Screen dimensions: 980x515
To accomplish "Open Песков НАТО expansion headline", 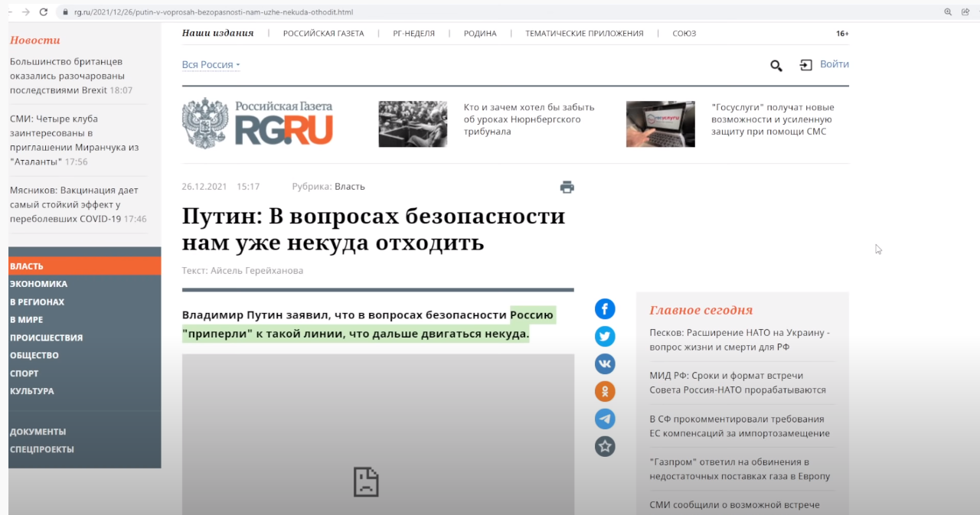I will [x=740, y=340].
